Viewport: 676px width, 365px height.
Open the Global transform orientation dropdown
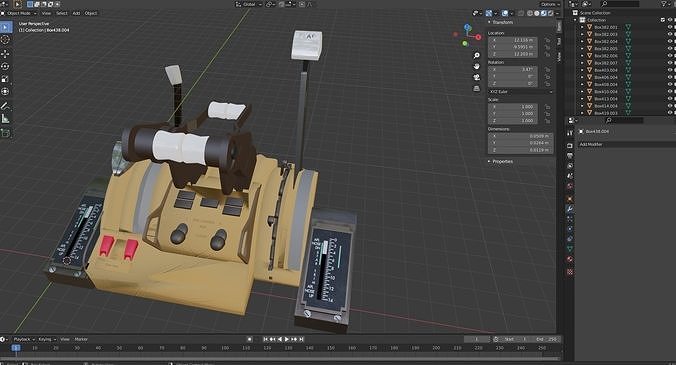[x=248, y=4]
